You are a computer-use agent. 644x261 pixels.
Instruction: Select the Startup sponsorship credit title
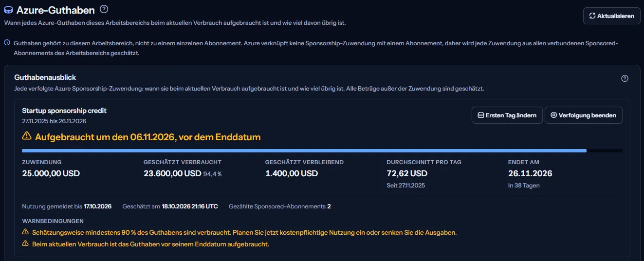point(64,111)
